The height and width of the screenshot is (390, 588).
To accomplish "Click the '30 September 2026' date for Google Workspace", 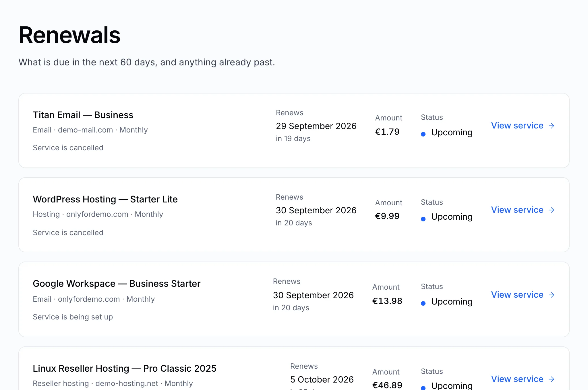I will [313, 295].
